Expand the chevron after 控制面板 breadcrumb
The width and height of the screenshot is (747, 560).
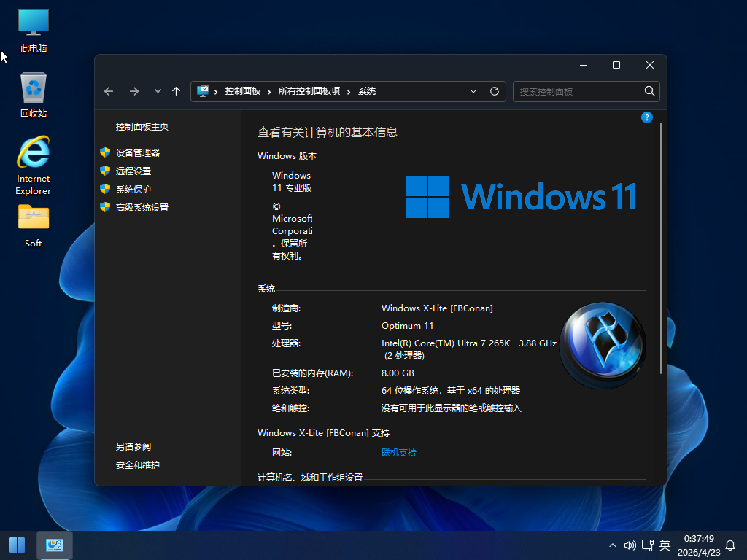269,91
